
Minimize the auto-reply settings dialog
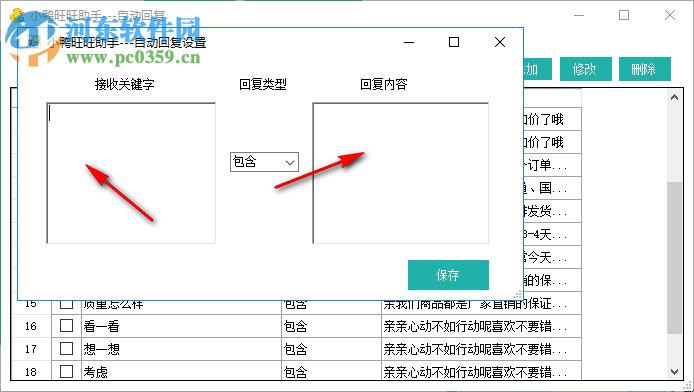pos(409,42)
